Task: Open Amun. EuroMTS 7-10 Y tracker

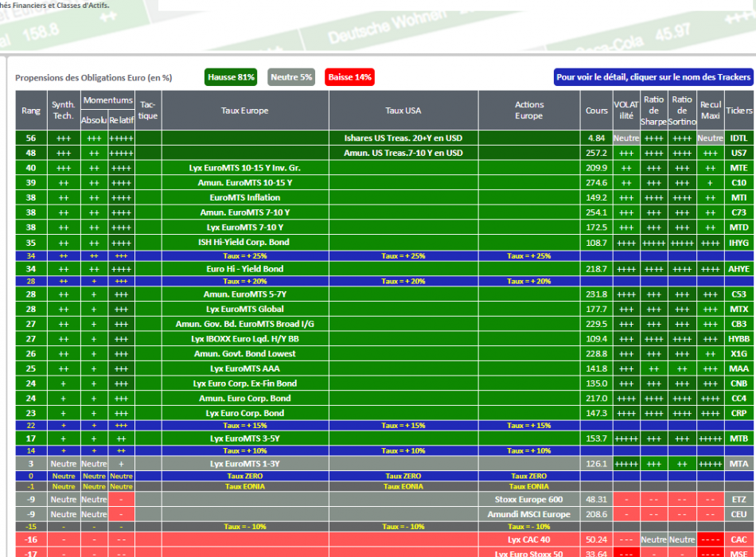Action: (244, 212)
